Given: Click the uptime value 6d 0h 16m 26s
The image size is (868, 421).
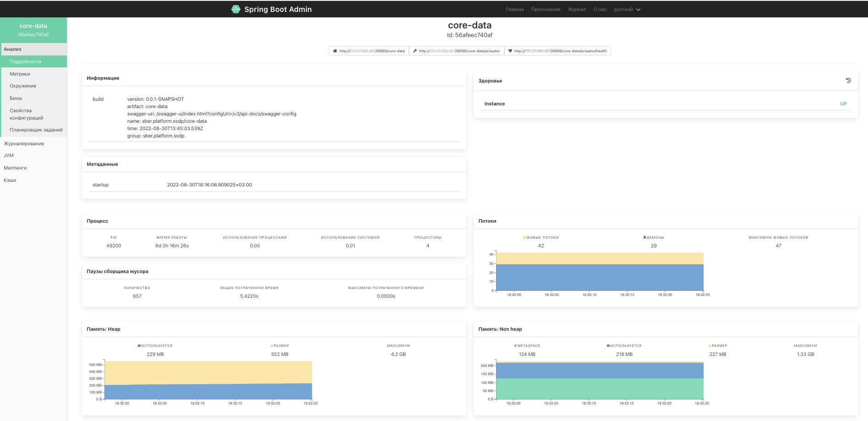Looking at the screenshot, I should point(172,246).
